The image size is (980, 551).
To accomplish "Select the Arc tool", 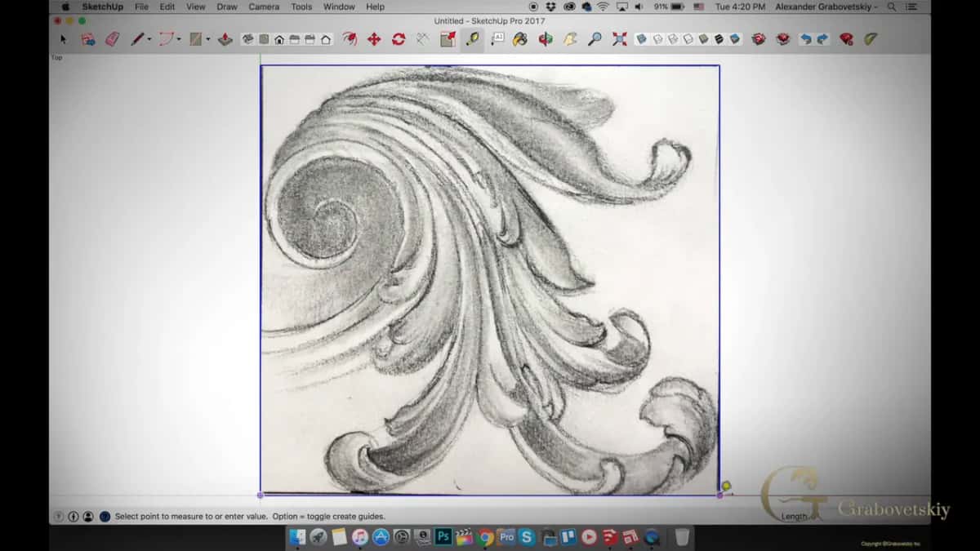I will [167, 39].
